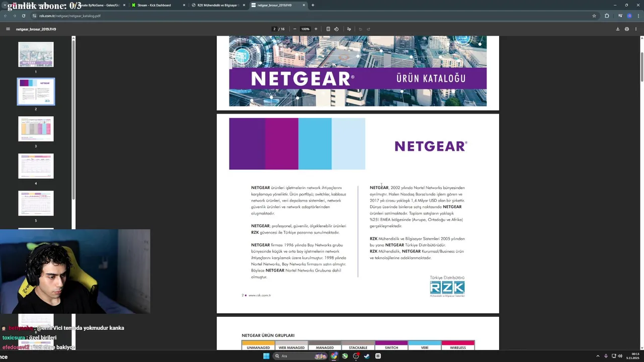Click the UNMANAGED product group label

258,347
